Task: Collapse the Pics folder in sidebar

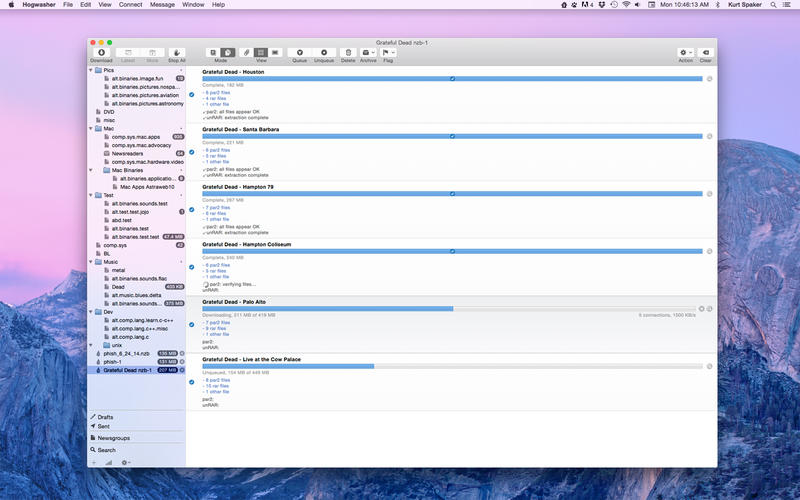Action: 92,70
